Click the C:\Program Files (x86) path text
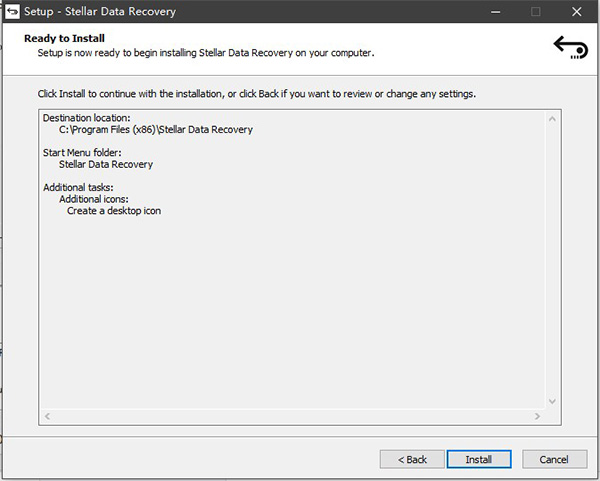 [x=155, y=130]
